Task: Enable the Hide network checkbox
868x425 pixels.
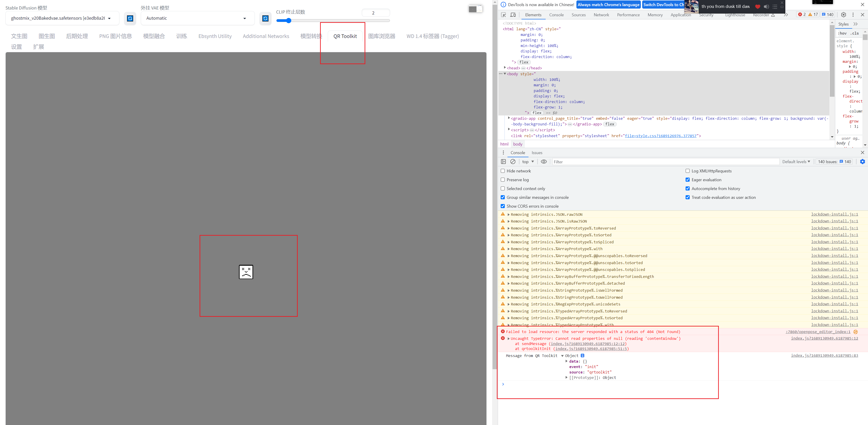Action: pyautogui.click(x=503, y=171)
